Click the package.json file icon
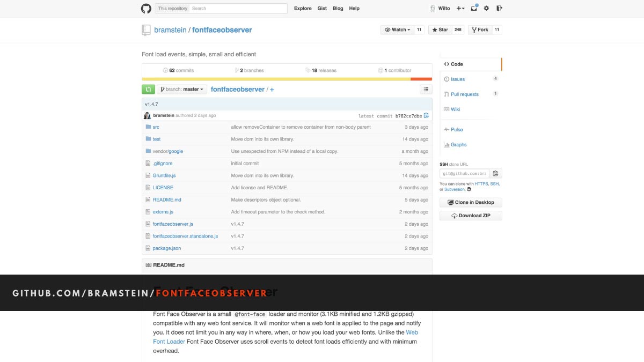 [x=148, y=248]
